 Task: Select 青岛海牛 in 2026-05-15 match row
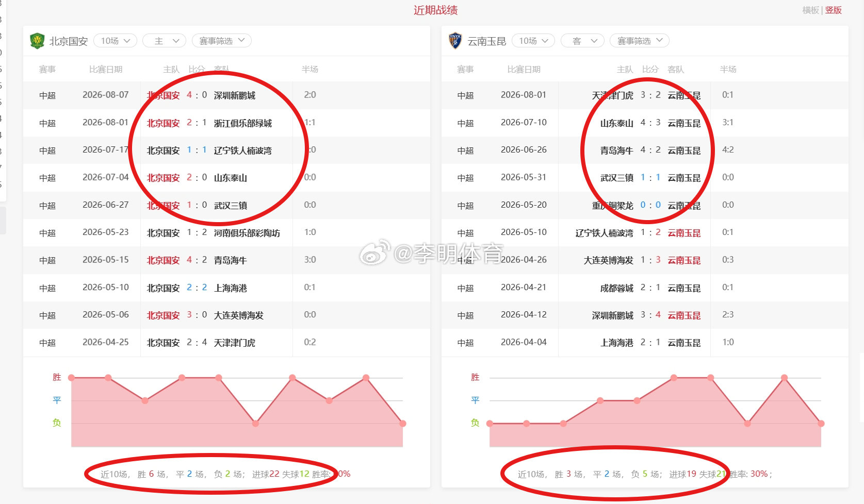(x=231, y=260)
